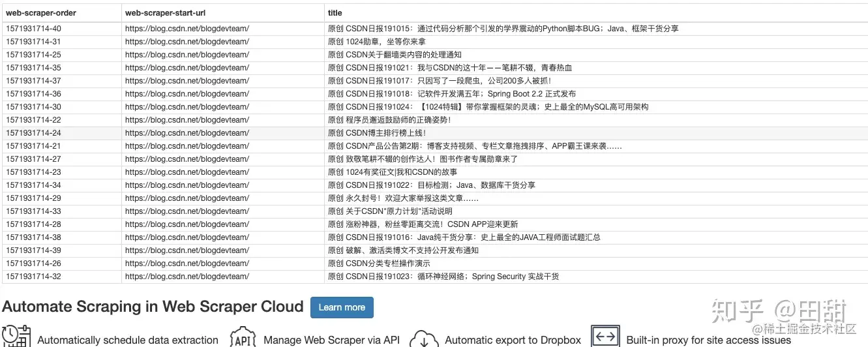The width and height of the screenshot is (868, 347).
Task: Click the cloud download Dropbox icon
Action: 423,338
